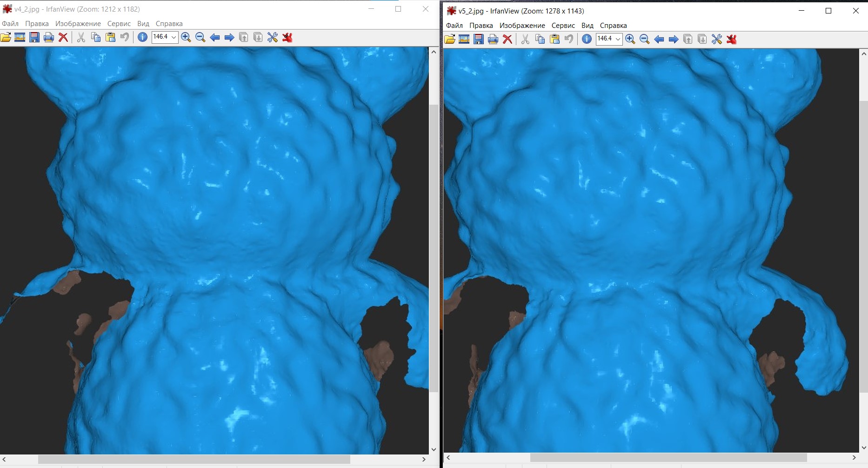Go to next image in v4_2.jpg window
This screenshot has height=468, width=868.
229,37
